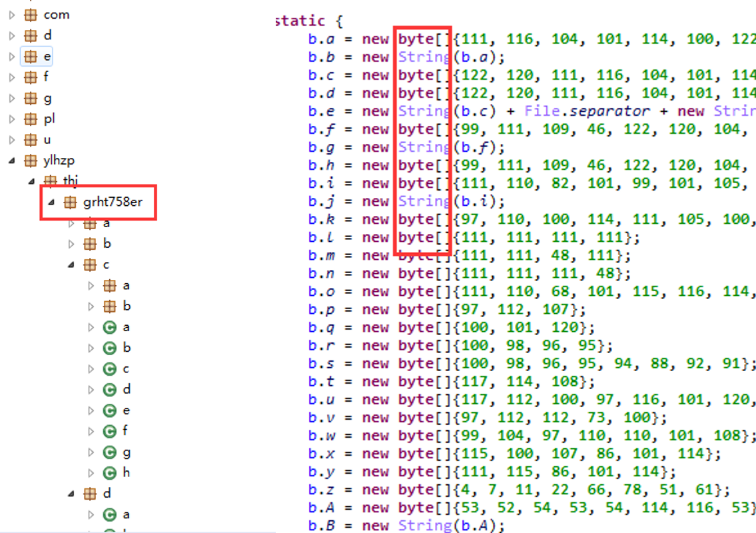The height and width of the screenshot is (533, 756).
Task: Select the com package icon
Action: (x=31, y=15)
